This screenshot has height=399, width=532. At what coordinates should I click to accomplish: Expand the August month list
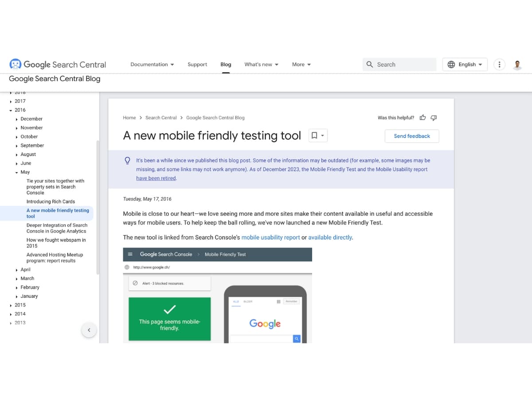(x=17, y=155)
